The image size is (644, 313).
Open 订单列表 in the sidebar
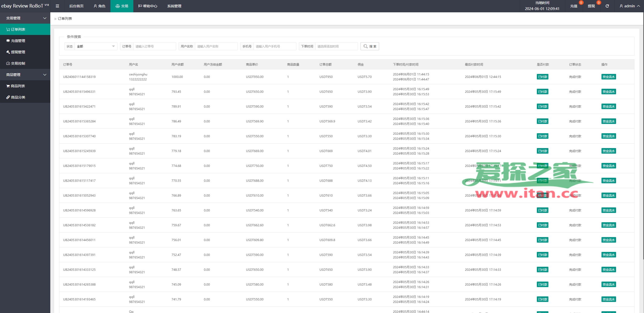click(x=25, y=29)
